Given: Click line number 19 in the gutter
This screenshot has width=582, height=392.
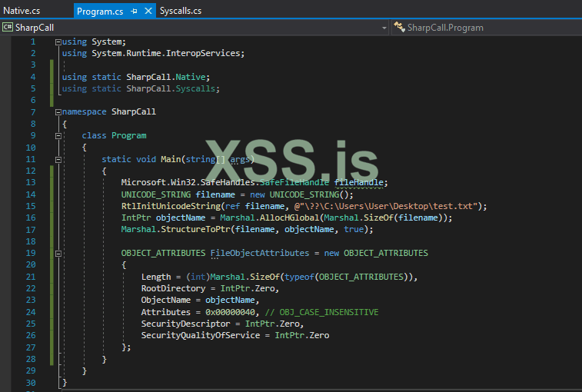Looking at the screenshot, I should click(31, 253).
